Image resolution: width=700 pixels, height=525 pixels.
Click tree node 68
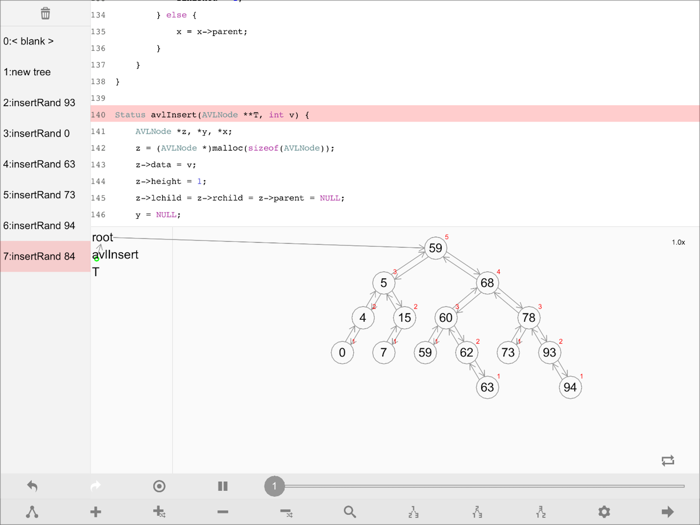click(487, 283)
